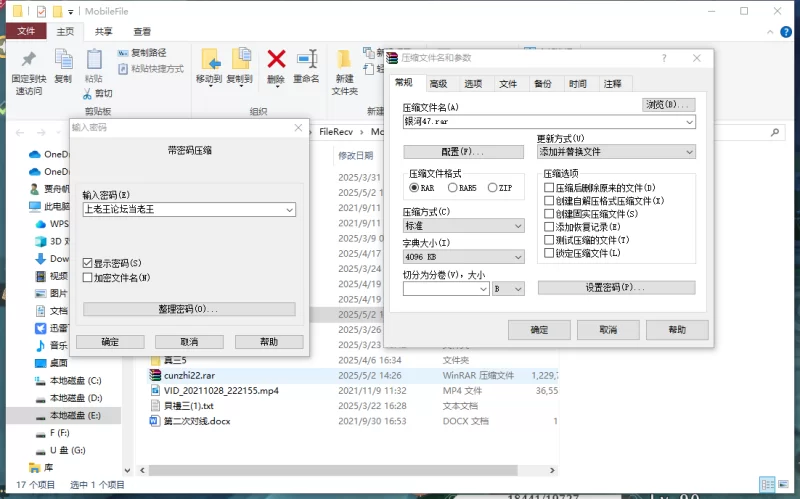800x499 pixels.
Task: Toggle lock archive (锁定压缩文件) checkbox
Action: coord(549,253)
